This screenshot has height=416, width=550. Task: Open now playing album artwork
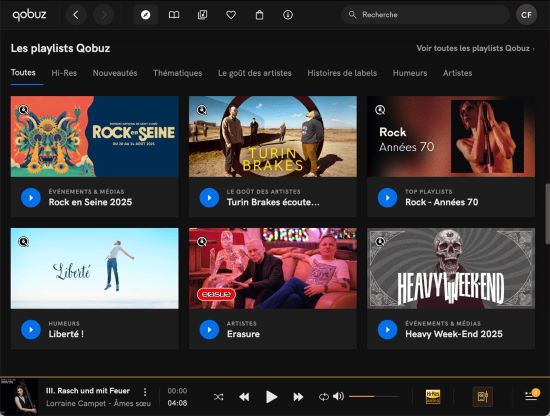coord(19,397)
